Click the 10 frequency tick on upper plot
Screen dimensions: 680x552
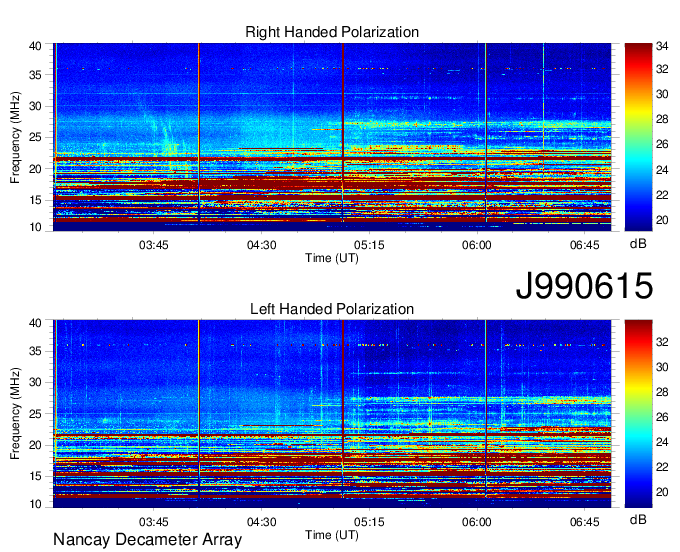tap(36, 227)
